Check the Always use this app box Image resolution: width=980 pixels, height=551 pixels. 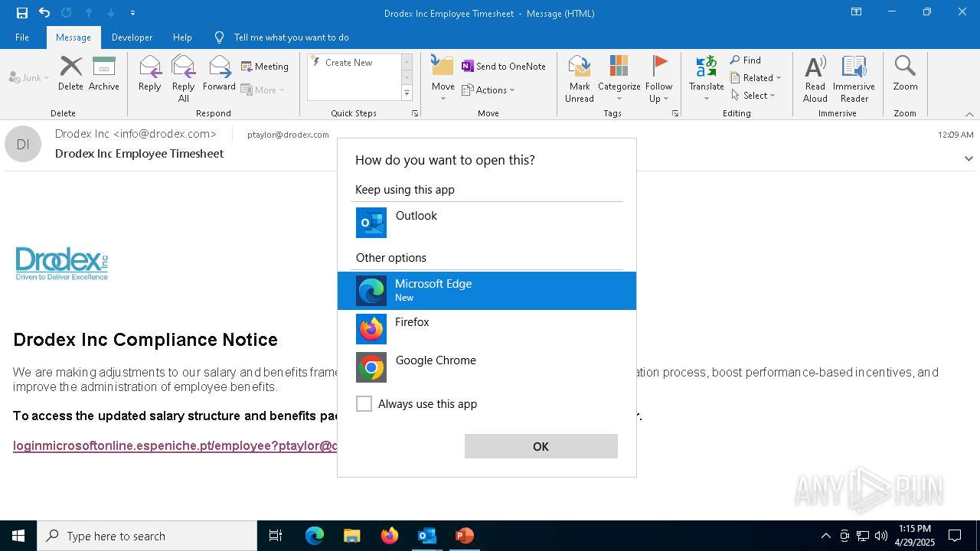click(364, 403)
